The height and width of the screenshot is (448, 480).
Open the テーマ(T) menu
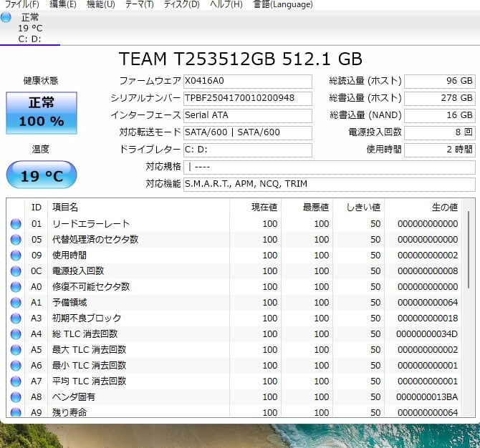(x=139, y=4)
